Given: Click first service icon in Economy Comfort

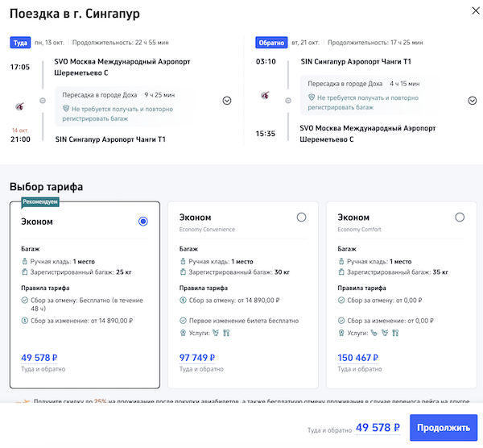Looking at the screenshot, I should pos(374,331).
